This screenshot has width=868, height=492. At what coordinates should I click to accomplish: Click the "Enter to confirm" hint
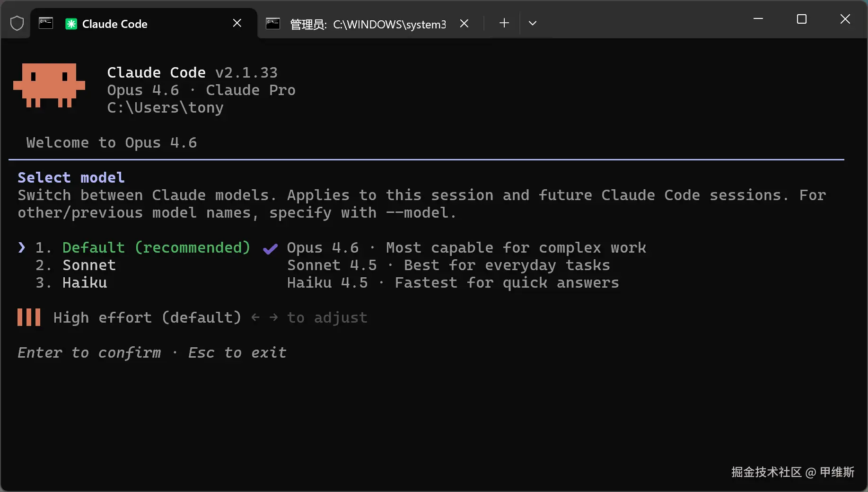coord(89,353)
